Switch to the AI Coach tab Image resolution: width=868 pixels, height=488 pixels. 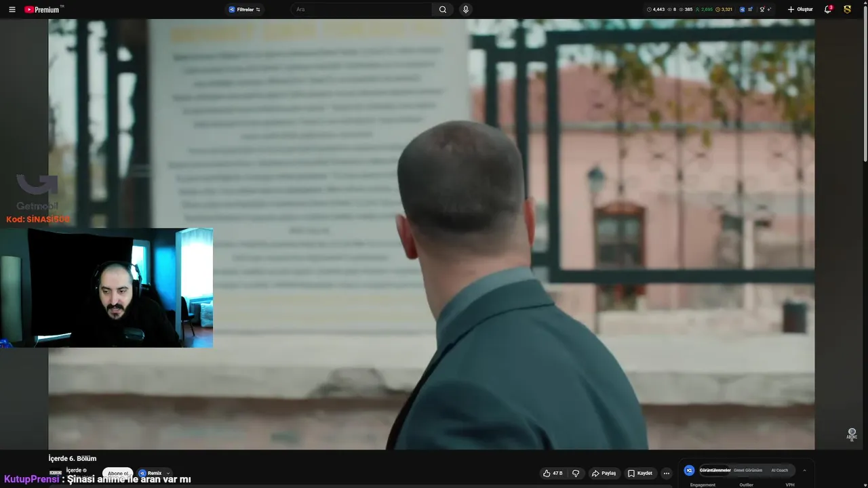[x=780, y=470]
